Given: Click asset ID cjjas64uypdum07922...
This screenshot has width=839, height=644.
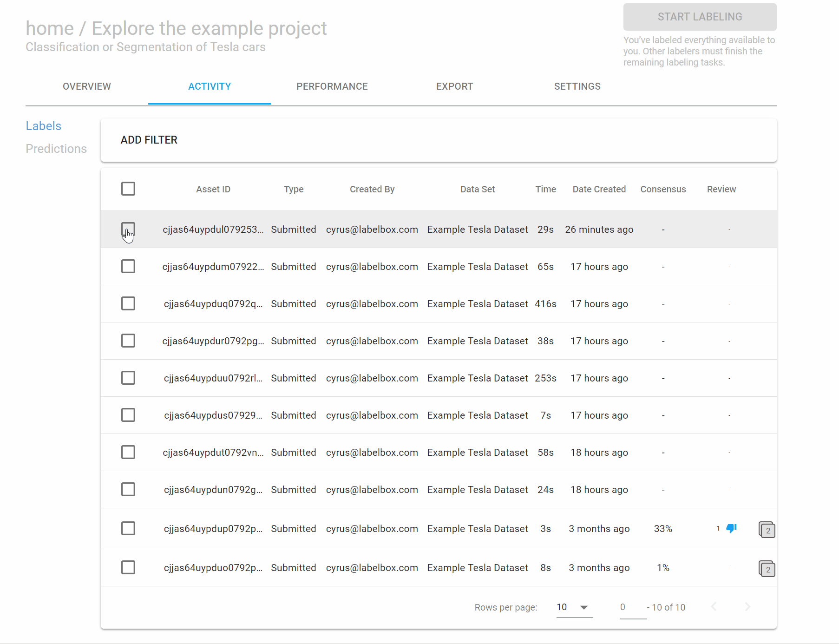Looking at the screenshot, I should coord(213,267).
